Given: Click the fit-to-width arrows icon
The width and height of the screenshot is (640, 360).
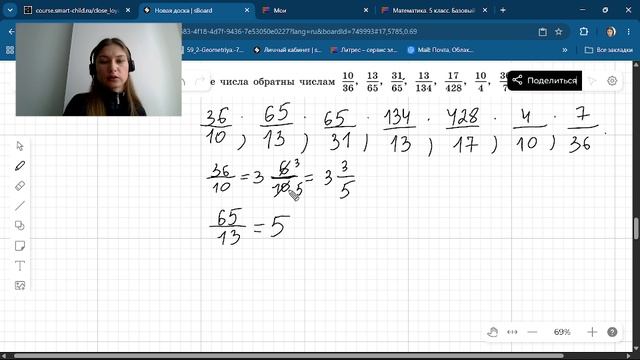Looking at the screenshot, I should (512, 332).
